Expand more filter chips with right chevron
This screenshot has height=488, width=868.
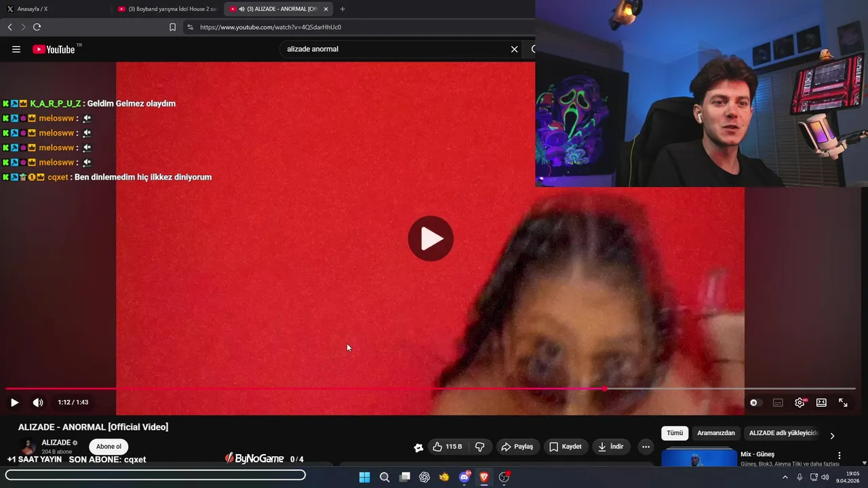click(x=832, y=436)
